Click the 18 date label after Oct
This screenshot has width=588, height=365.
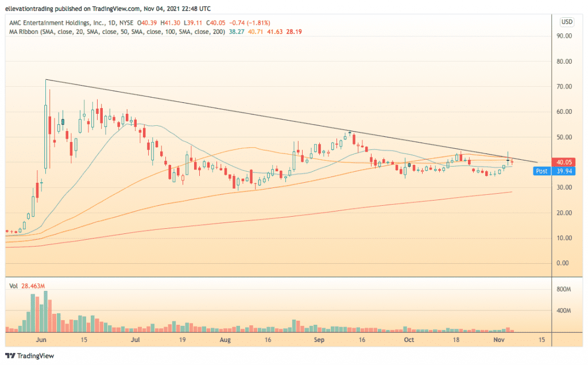(455, 340)
